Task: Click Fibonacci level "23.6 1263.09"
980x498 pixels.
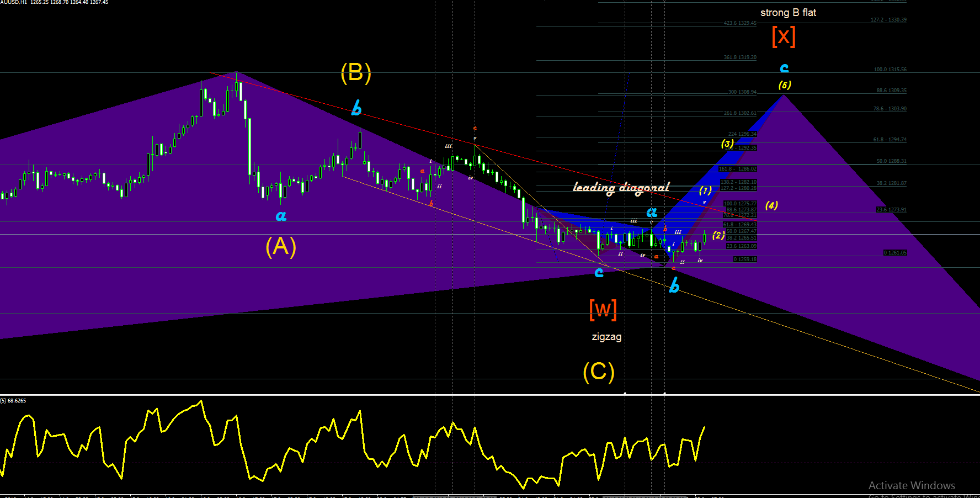Action: [x=742, y=246]
